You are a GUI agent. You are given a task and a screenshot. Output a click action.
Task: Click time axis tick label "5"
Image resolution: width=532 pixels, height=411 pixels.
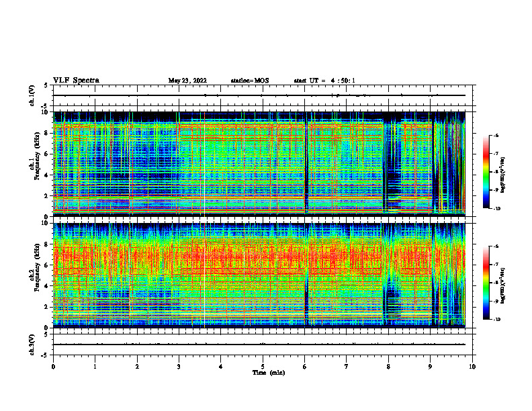pyautogui.click(x=263, y=367)
